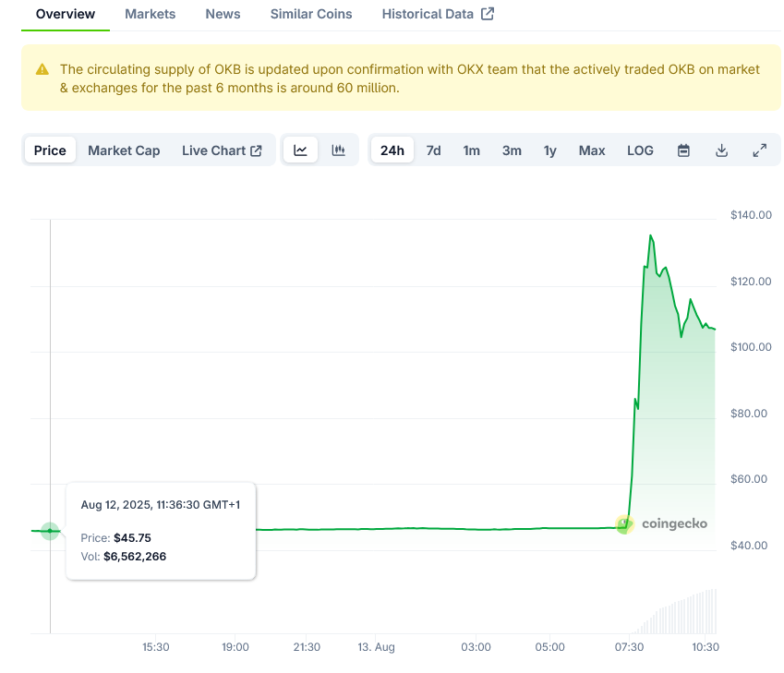Image resolution: width=784 pixels, height=673 pixels.
Task: Click the yellow warning triangle icon
Action: (42, 69)
